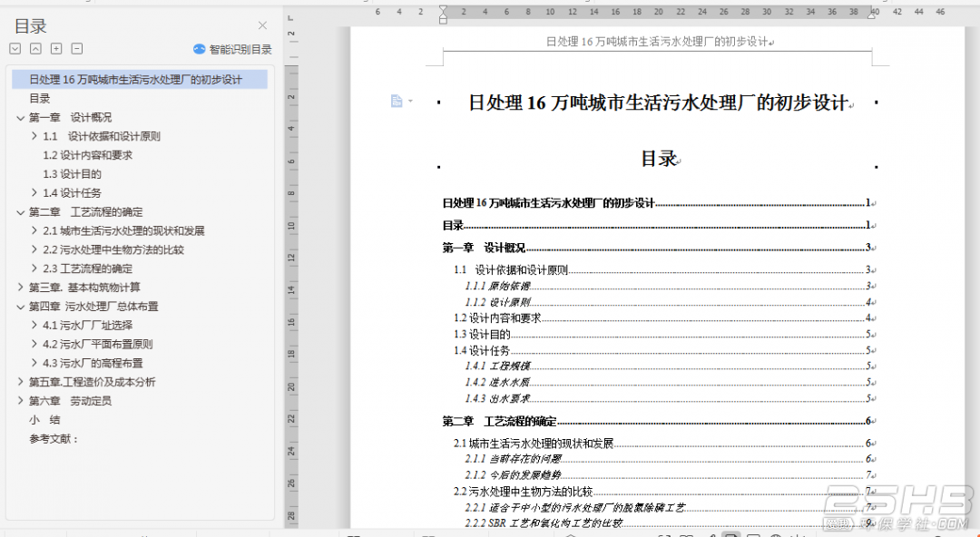
Task: Jump to 小结 in the outline pane
Action: pos(44,419)
